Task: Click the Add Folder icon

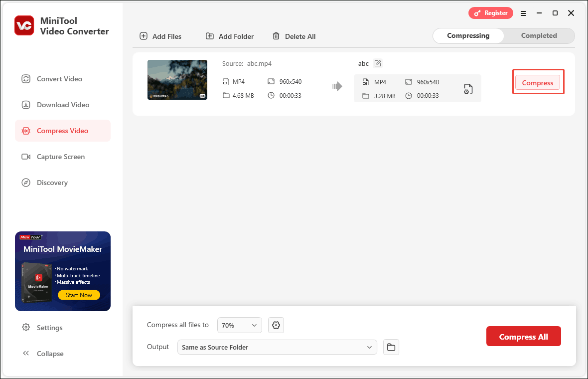Action: click(x=210, y=36)
